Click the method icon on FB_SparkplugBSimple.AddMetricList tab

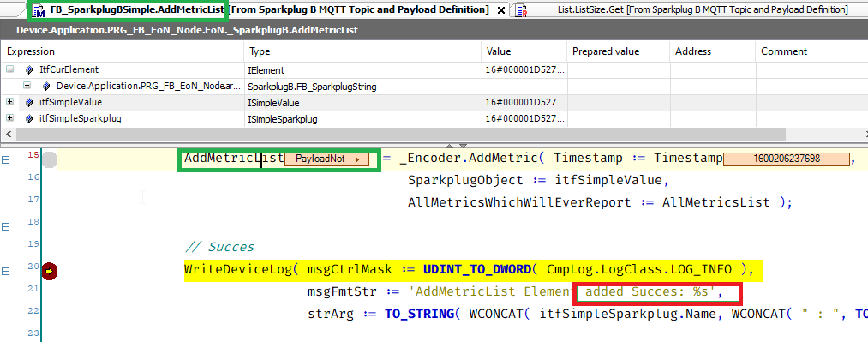click(x=39, y=10)
